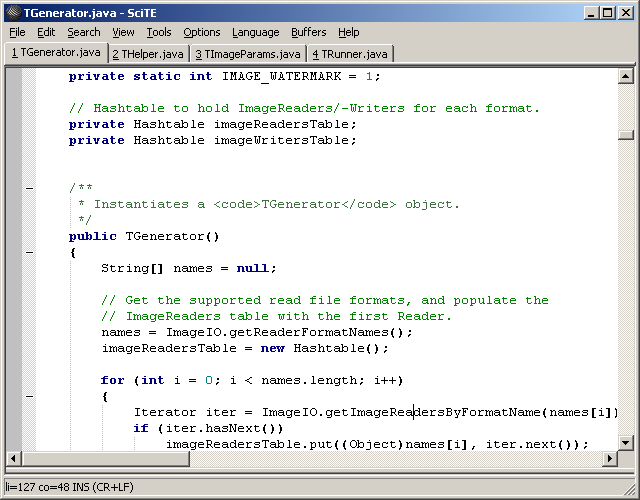Click on 'iter.hasNext()' condition

220,428
